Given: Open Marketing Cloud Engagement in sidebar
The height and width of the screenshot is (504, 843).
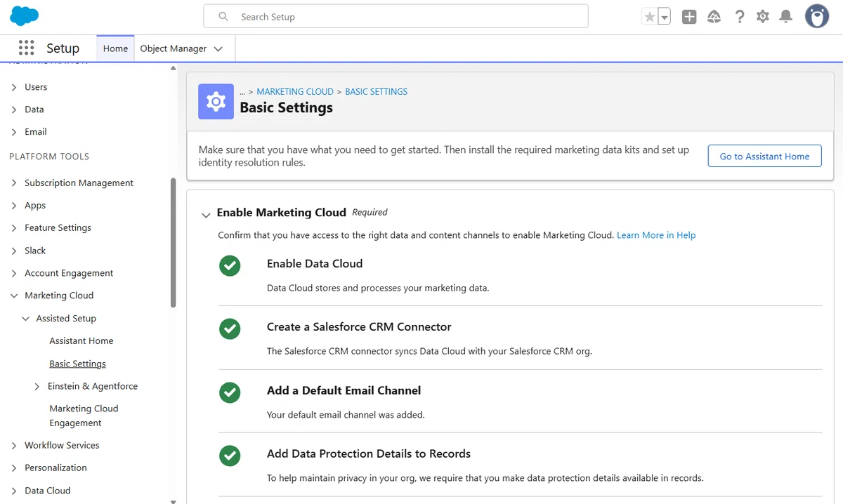Looking at the screenshot, I should pyautogui.click(x=84, y=416).
